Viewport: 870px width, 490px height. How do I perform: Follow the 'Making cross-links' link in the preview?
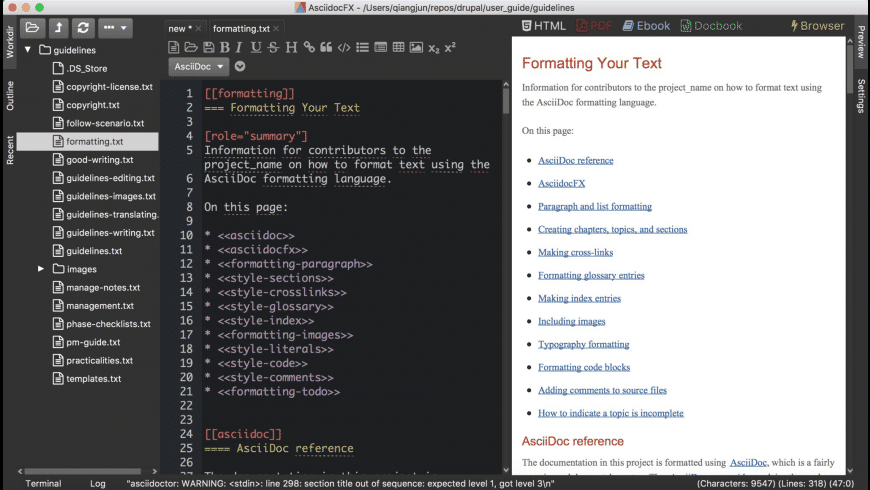tap(575, 252)
